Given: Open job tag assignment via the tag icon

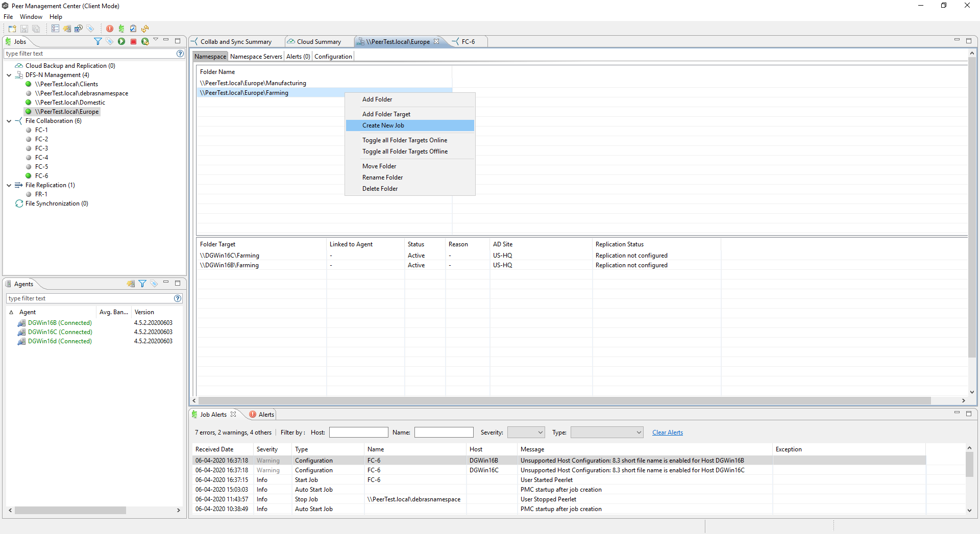Looking at the screenshot, I should (109, 41).
